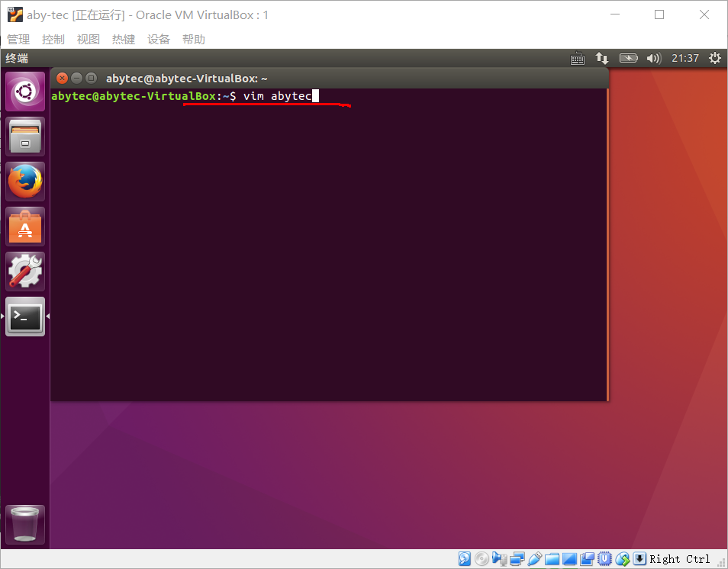Open keyboard input indicator in top panel
Image resolution: width=728 pixels, height=569 pixels.
click(578, 59)
